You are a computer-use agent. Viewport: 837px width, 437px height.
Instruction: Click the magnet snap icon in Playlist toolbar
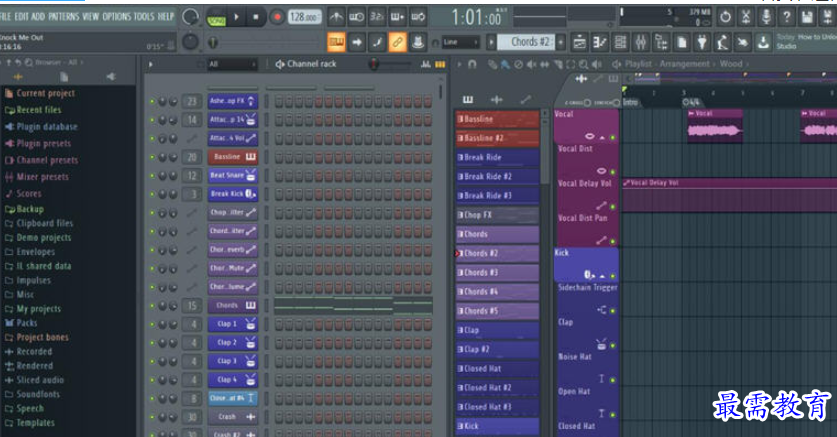pos(472,64)
